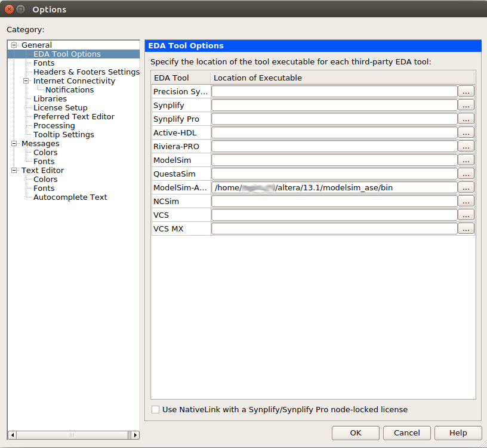Open License Setup category
The image size is (487, 448).
pos(60,108)
